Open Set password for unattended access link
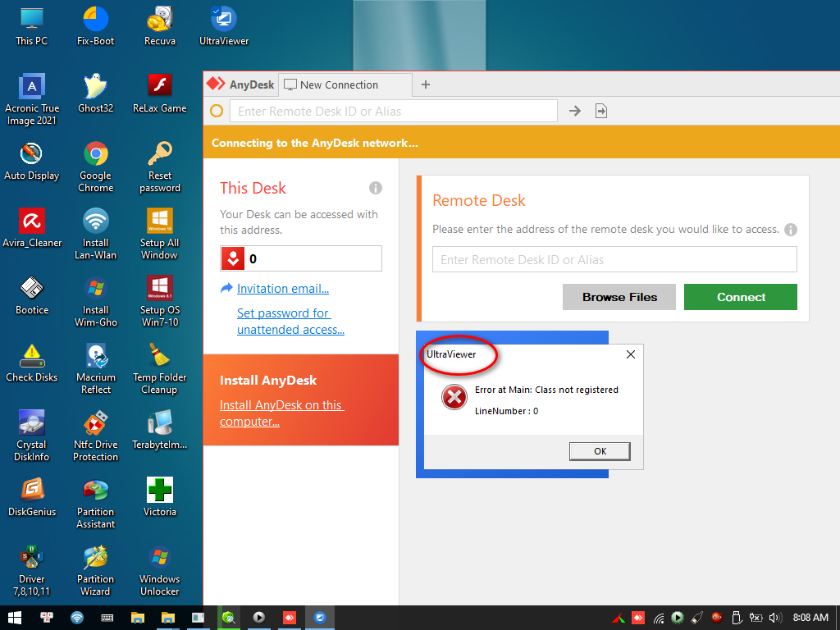The height and width of the screenshot is (630, 840). coord(291,321)
